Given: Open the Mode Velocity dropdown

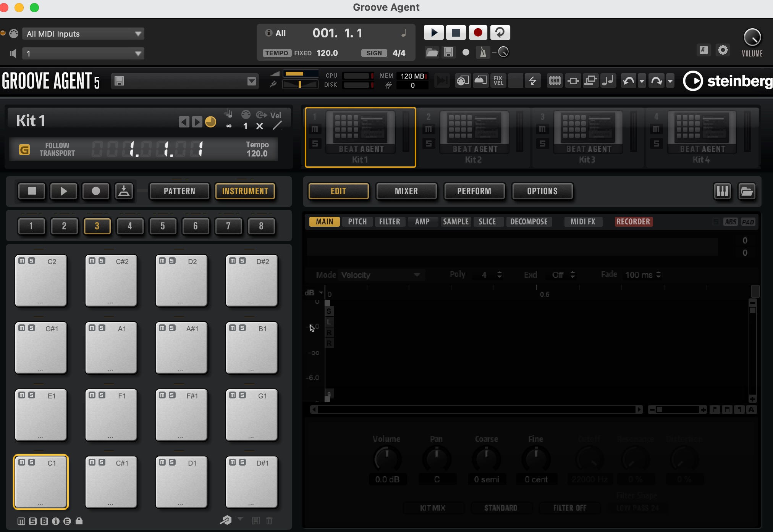Looking at the screenshot, I should coord(382,275).
